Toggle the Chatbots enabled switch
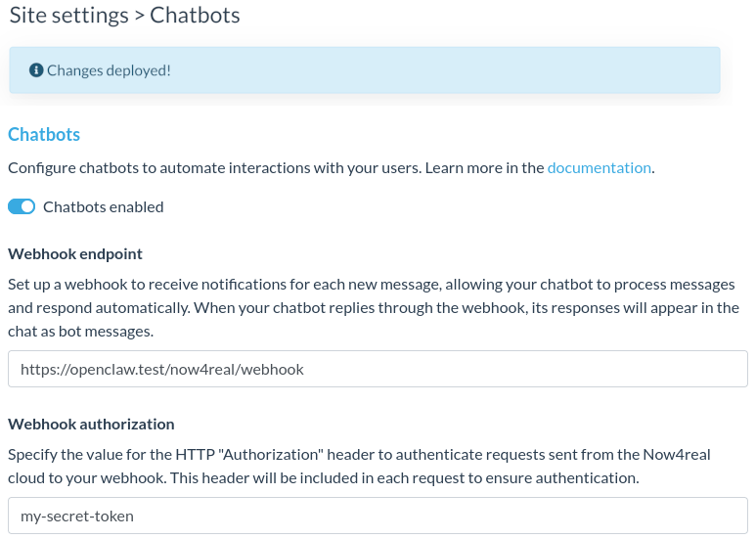The height and width of the screenshot is (539, 756). coord(22,207)
